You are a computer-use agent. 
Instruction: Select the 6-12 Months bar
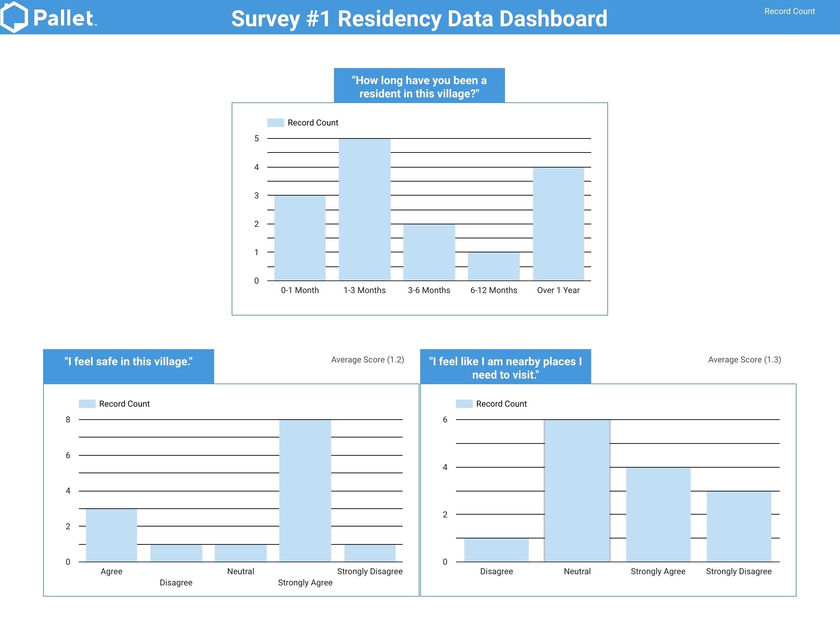click(x=494, y=267)
